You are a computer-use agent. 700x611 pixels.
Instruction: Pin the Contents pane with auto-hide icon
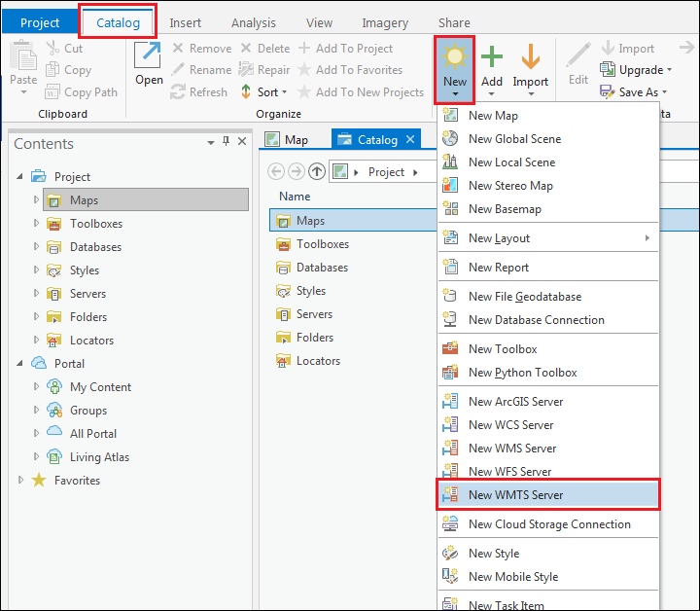click(226, 142)
